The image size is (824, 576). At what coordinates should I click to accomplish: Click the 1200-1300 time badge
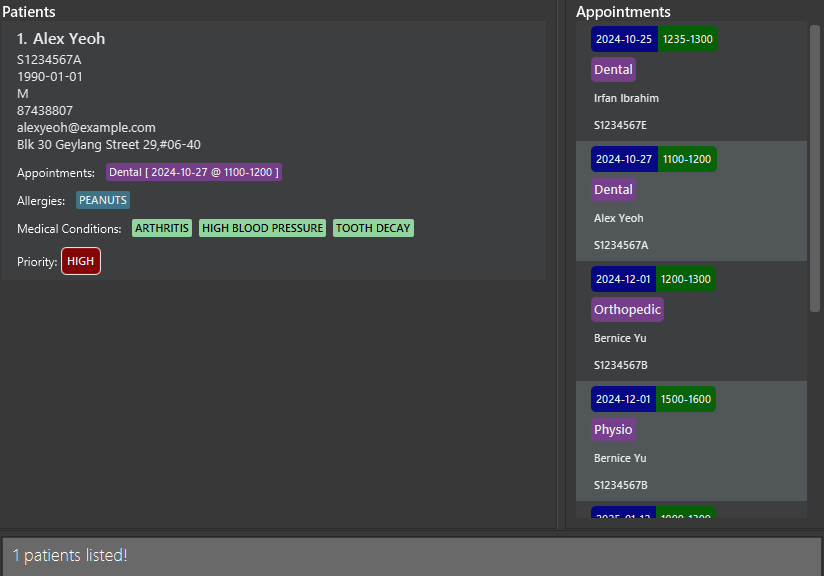coord(686,279)
